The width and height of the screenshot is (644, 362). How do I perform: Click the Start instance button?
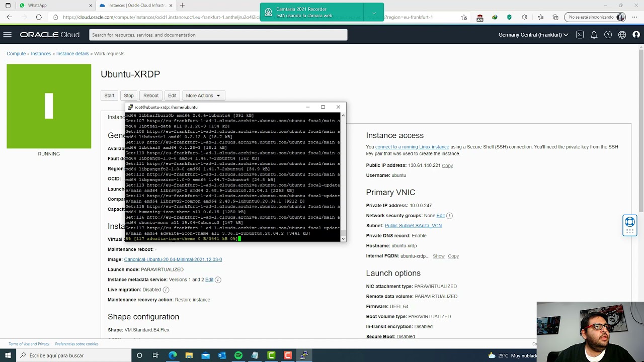(x=109, y=96)
